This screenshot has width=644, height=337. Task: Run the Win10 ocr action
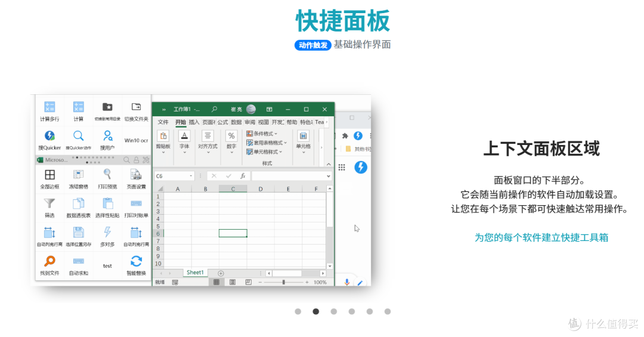pos(136,141)
